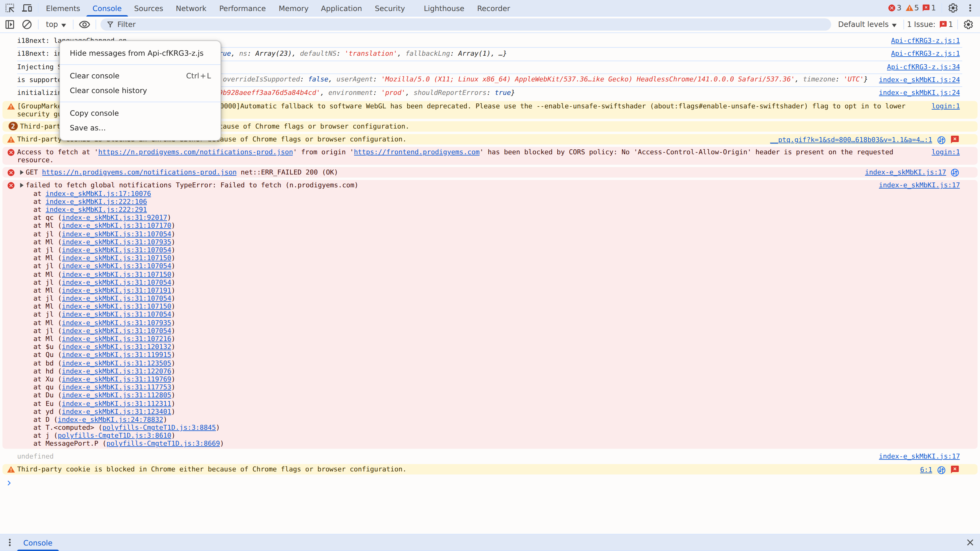Choose Save as... menu item
This screenshot has width=980, height=551.
pos(140,128)
